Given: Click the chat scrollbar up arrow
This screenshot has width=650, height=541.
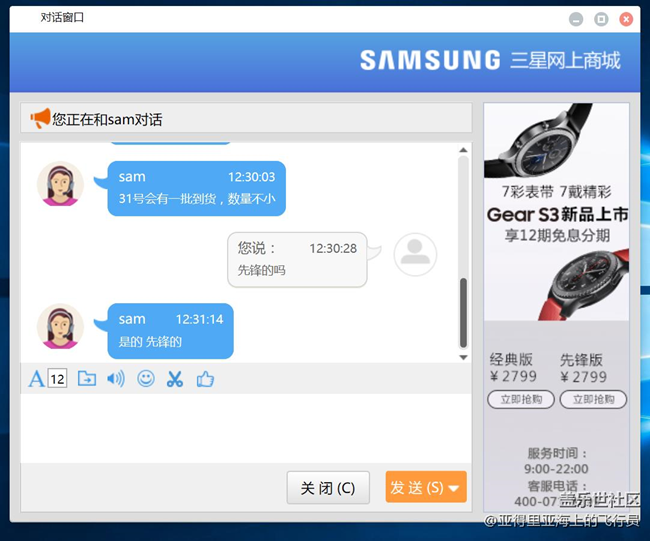Looking at the screenshot, I should click(463, 151).
